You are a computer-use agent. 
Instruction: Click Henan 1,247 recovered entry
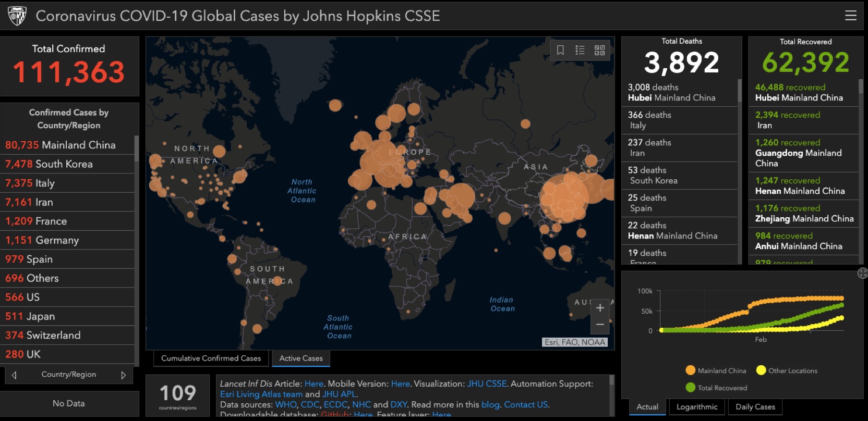pos(804,186)
